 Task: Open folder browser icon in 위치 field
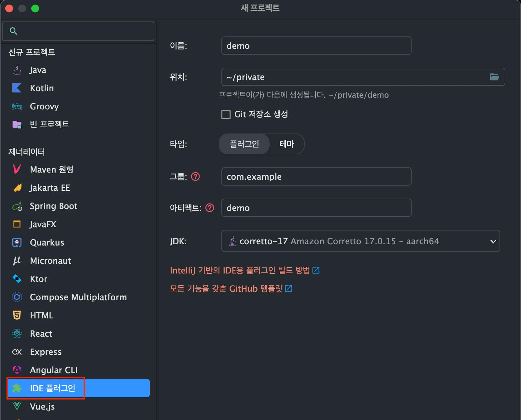494,77
